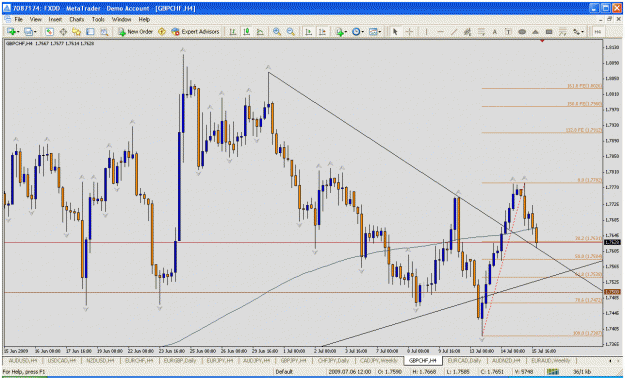The width and height of the screenshot is (625, 378).
Task: Select the Fibonacci Retracement tool
Action: 481,32
